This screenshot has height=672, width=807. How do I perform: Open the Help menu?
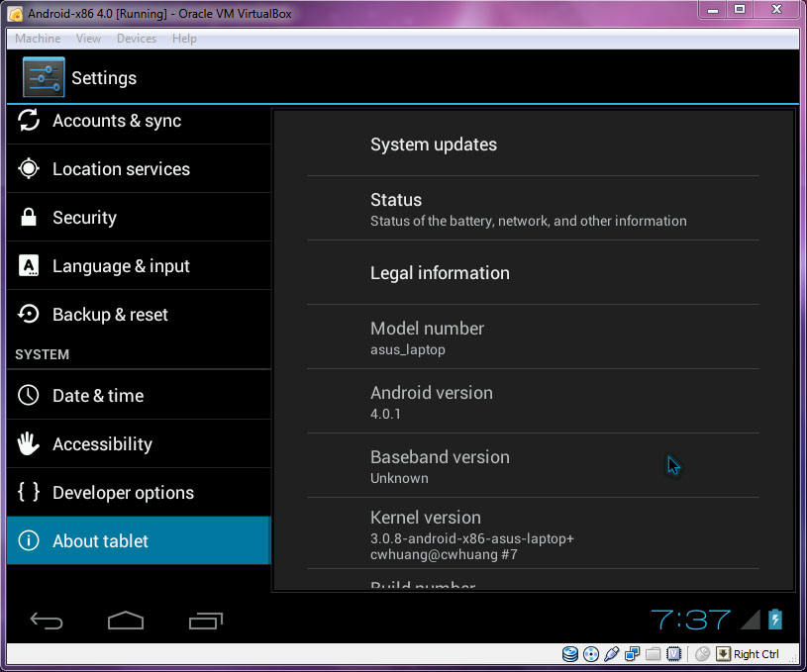tap(184, 39)
